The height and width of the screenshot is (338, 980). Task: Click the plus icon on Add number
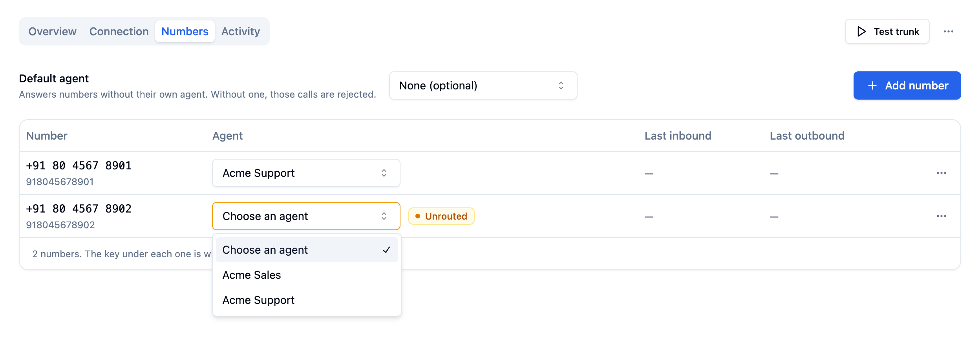click(x=872, y=85)
